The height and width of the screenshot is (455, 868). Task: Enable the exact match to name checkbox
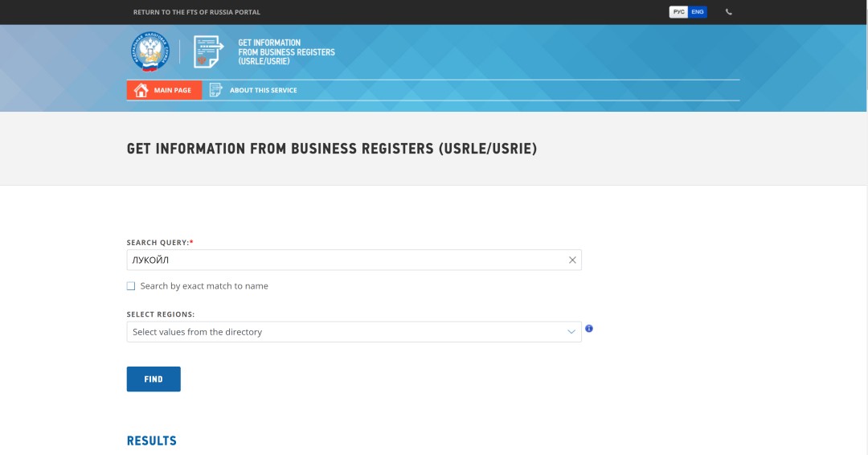click(x=131, y=286)
